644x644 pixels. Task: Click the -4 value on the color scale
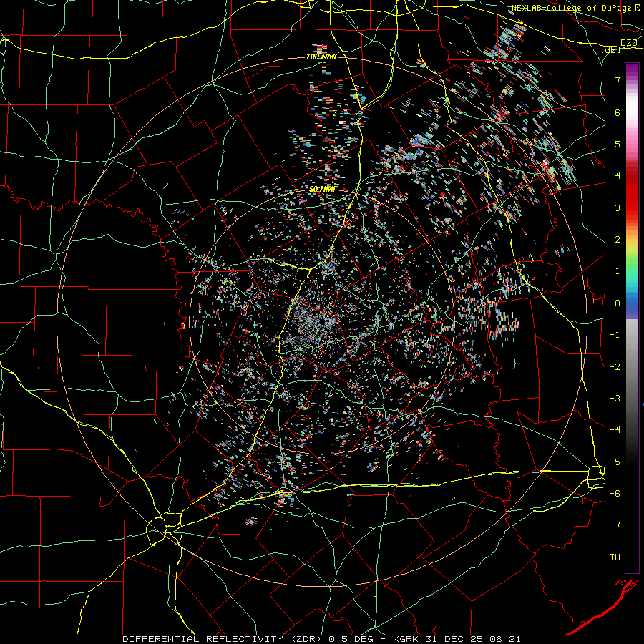point(615,430)
